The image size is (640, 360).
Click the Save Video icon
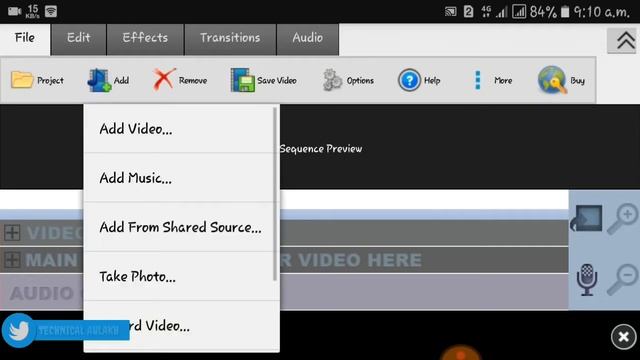pos(242,80)
